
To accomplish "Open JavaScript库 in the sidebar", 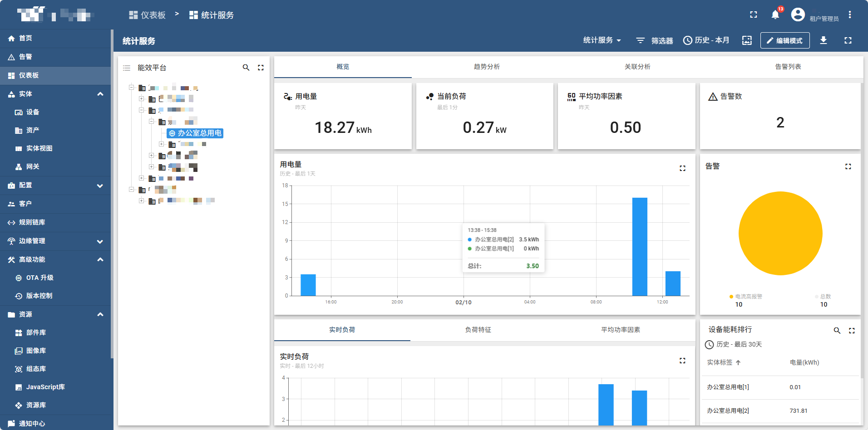I will 55,387.
